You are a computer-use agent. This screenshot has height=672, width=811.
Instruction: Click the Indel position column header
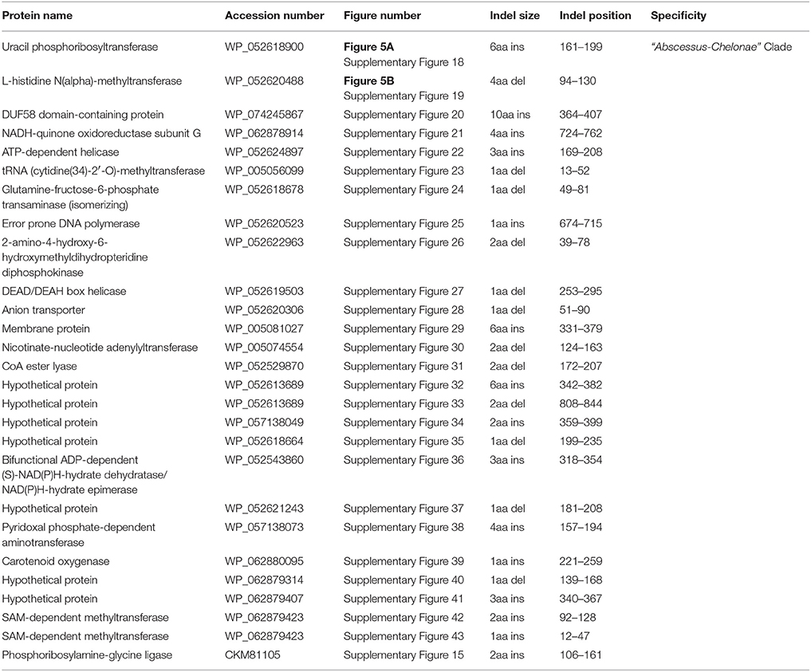coord(595,16)
